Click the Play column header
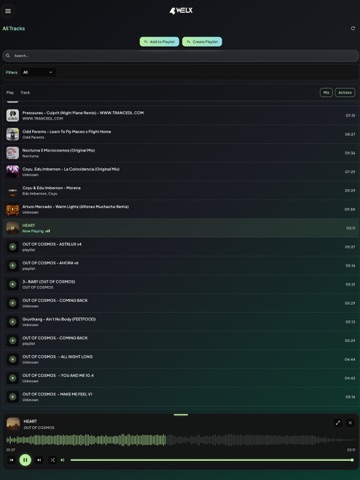Image resolution: width=360 pixels, height=480 pixels. tap(10, 93)
